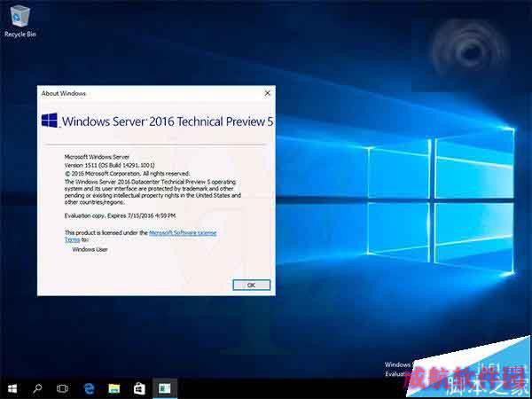Launch Microsoft Edge from the taskbar
The height and width of the screenshot is (399, 532).
tap(89, 388)
